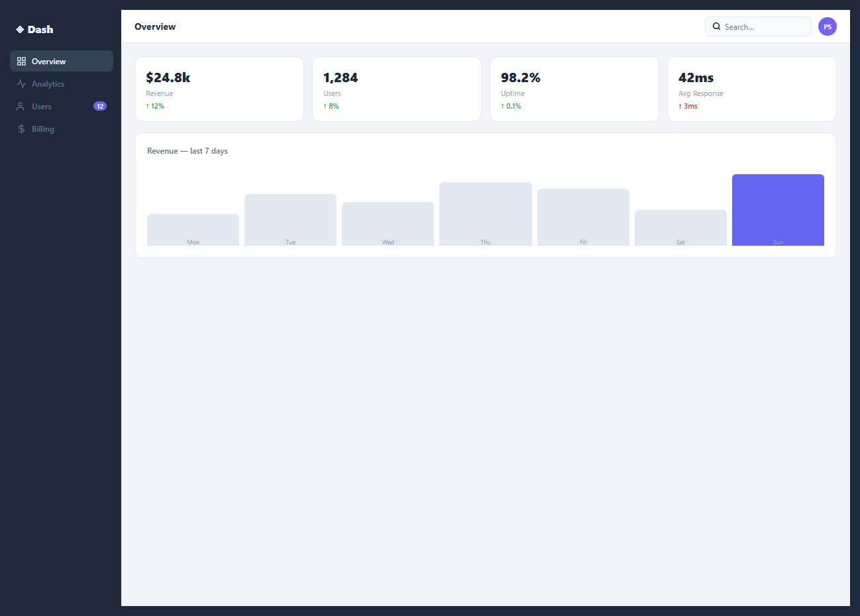Click the Overview page title in header
860x616 pixels.
click(x=155, y=26)
